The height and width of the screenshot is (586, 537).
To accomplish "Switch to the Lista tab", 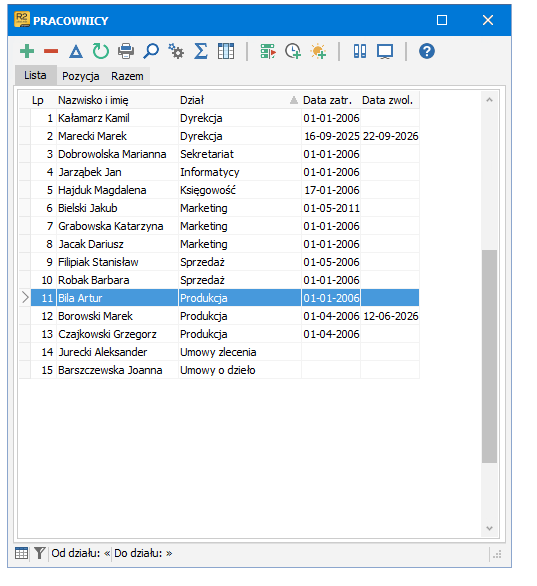I will [x=36, y=75].
